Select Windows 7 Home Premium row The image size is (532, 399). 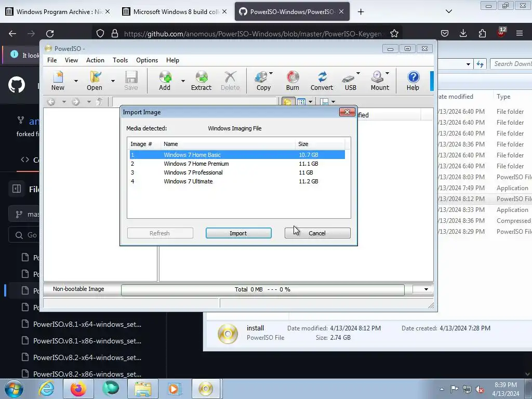coord(237,164)
